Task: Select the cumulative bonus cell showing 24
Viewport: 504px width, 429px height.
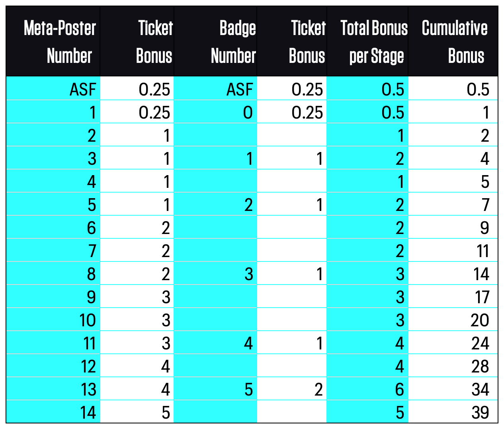Action: [453, 343]
